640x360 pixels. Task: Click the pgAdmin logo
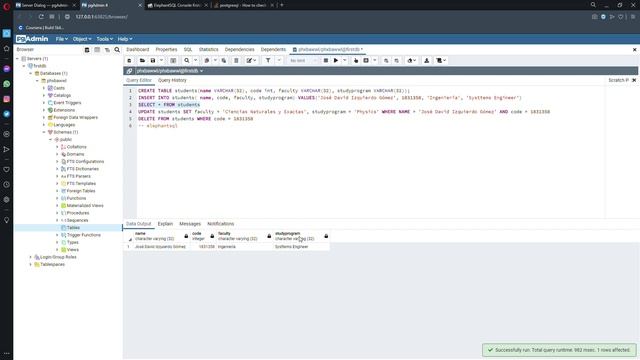coord(32,39)
